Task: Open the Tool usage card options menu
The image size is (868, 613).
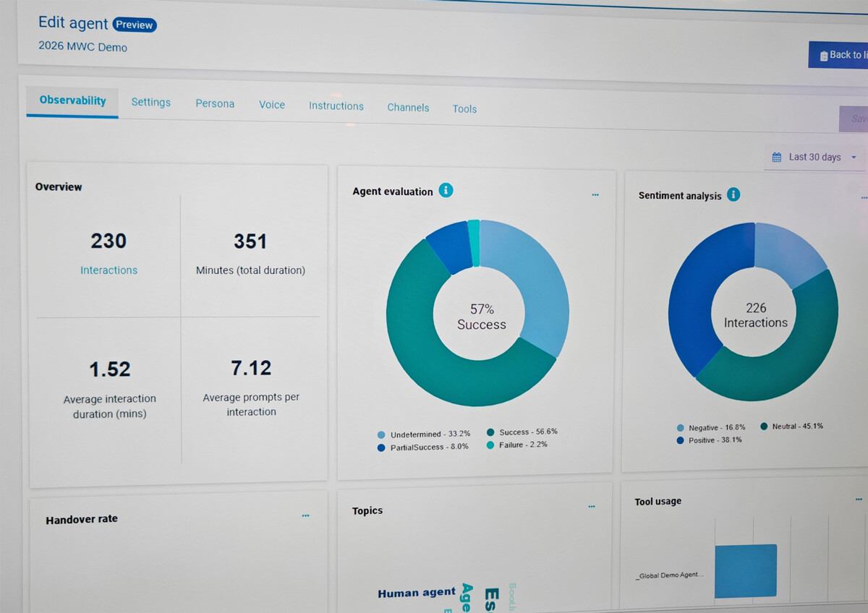Action: point(859,499)
